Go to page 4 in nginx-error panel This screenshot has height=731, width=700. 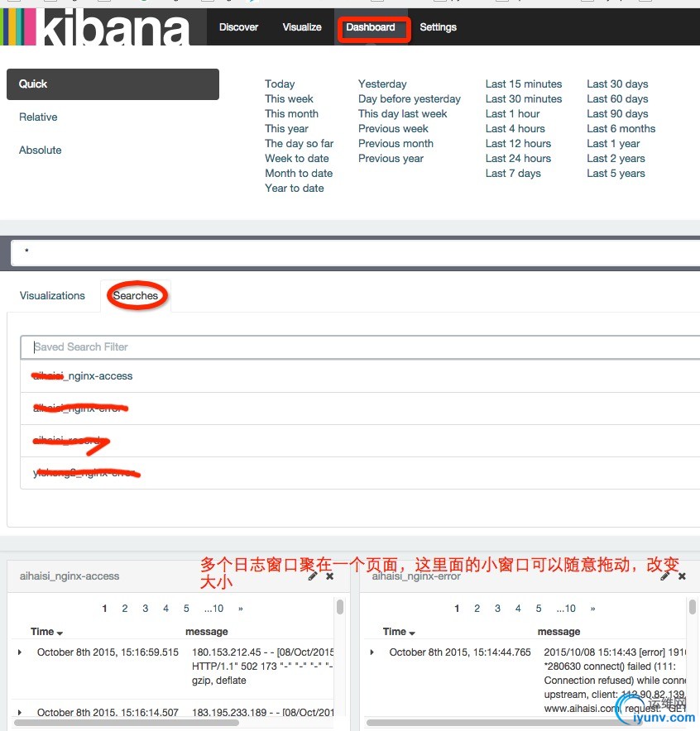[518, 609]
